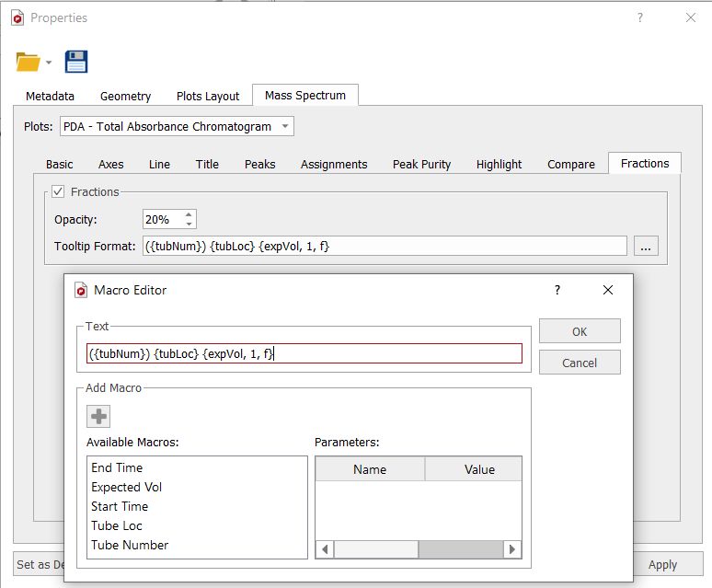The height and width of the screenshot is (588, 712).
Task: Close the Macro Editor dialog
Action: pos(607,290)
